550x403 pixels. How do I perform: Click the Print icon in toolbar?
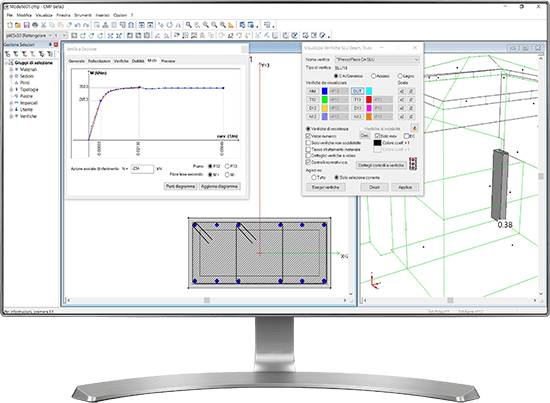35,25
